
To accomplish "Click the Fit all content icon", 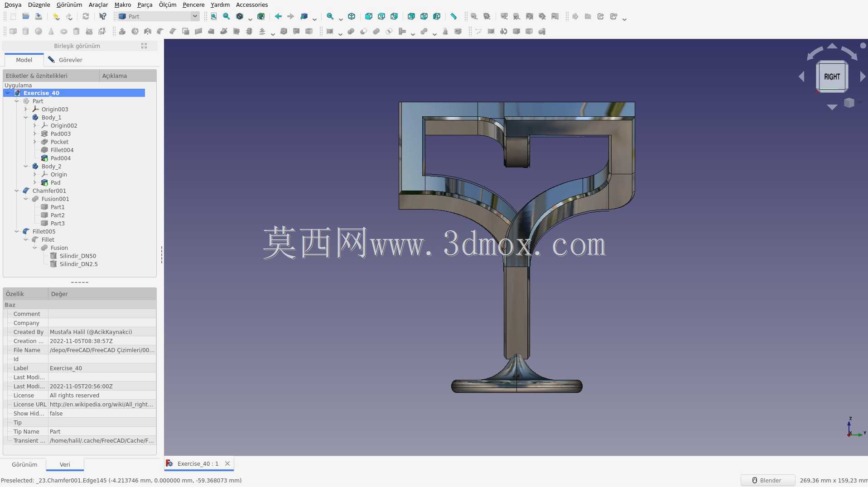I will 214,16.
